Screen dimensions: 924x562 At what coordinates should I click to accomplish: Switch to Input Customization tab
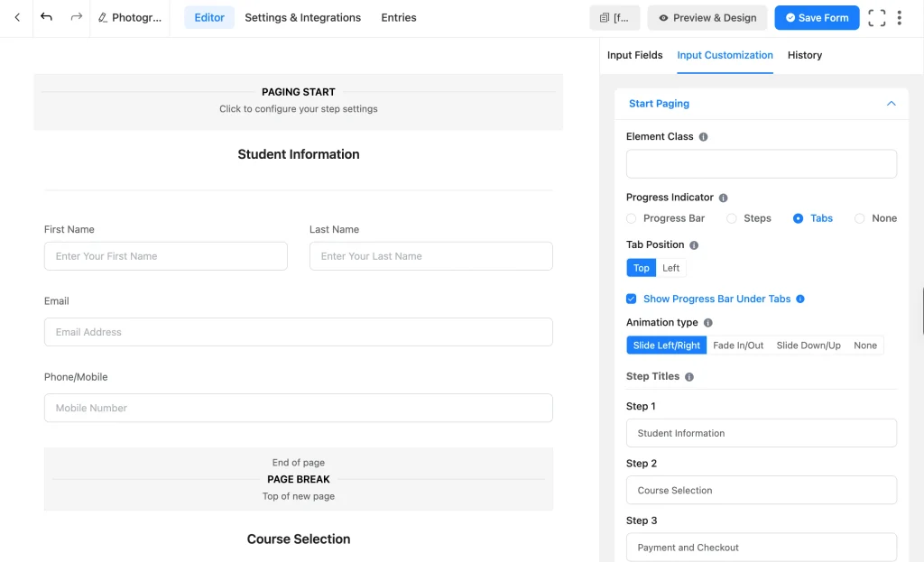click(x=725, y=55)
